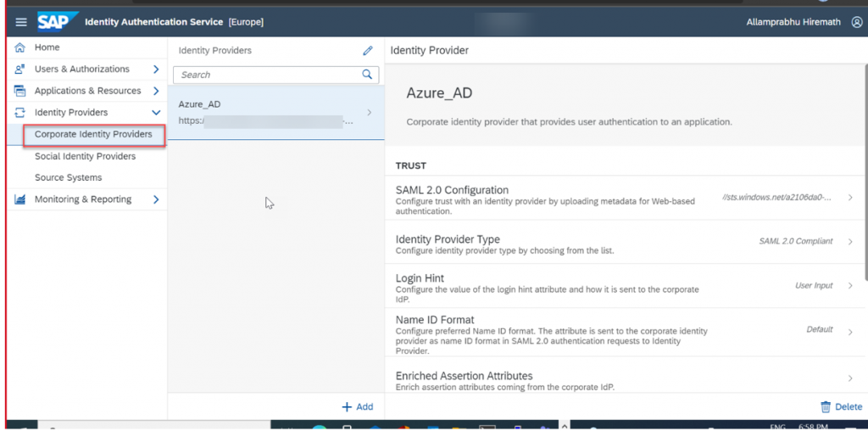Screen dimensions: 868x431
Task: Click the Delete button
Action: (x=842, y=406)
